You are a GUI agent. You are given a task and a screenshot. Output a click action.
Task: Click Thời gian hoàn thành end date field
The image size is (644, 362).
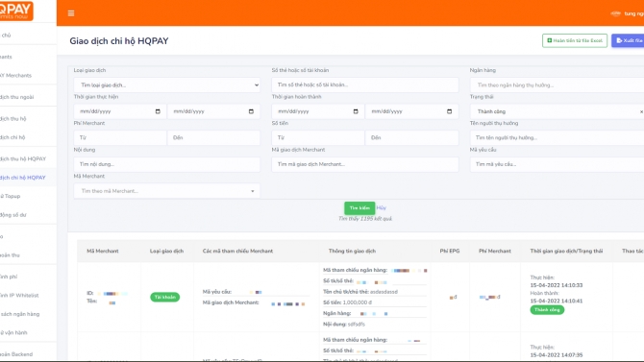[411, 111]
